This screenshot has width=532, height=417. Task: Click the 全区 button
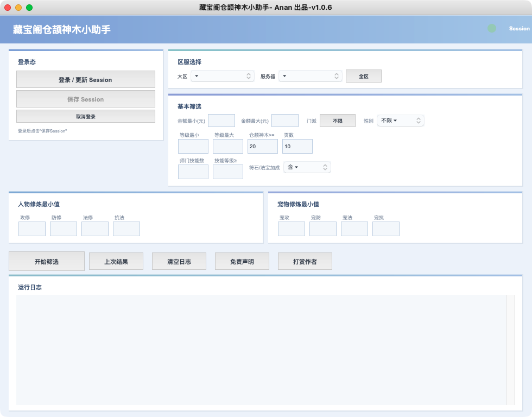point(363,76)
